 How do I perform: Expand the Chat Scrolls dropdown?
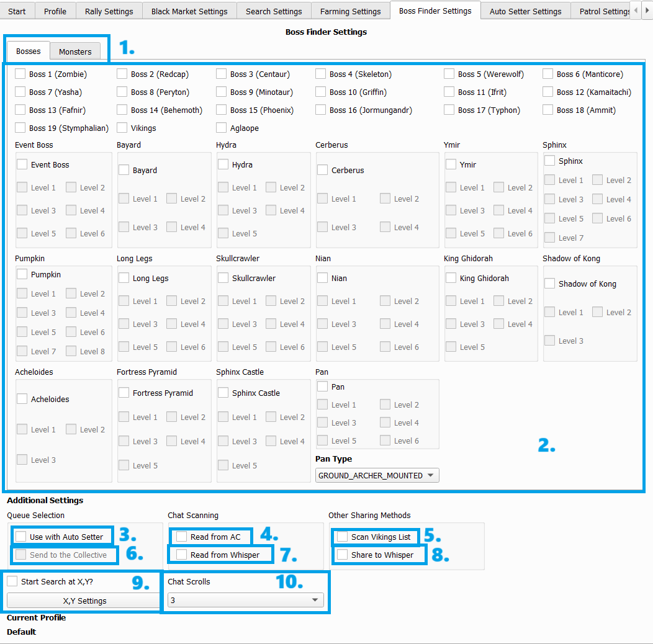[x=246, y=600]
